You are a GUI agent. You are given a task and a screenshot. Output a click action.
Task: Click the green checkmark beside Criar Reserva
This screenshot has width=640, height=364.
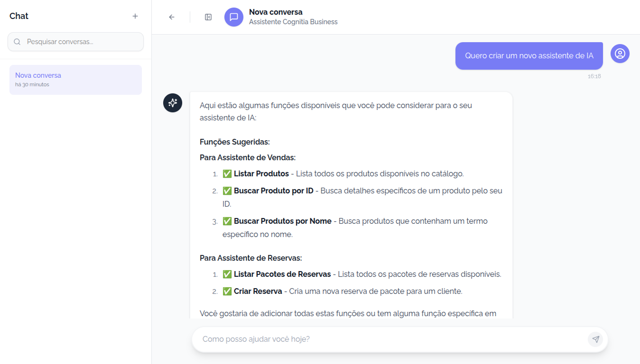coord(226,291)
